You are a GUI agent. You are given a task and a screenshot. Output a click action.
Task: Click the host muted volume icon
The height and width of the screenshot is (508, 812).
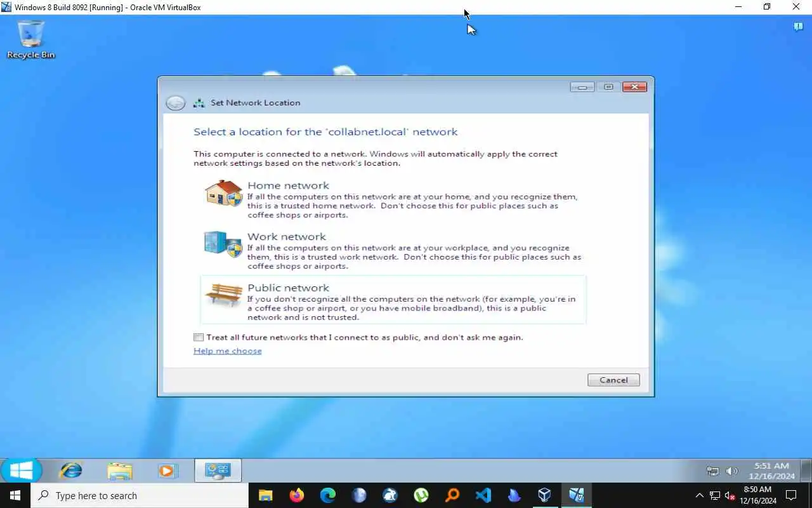730,495
